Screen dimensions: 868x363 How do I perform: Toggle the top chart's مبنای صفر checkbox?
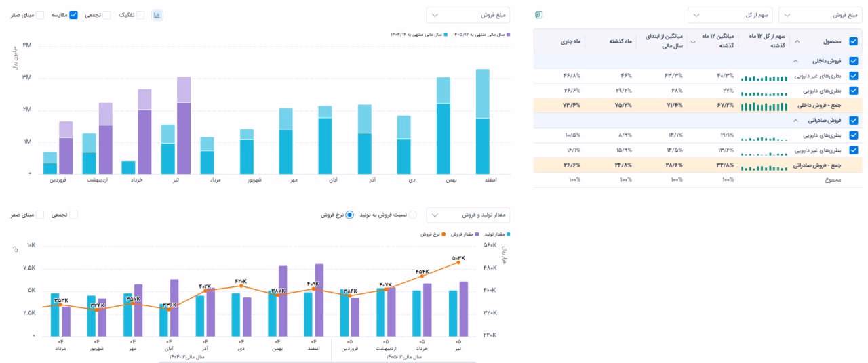point(39,15)
